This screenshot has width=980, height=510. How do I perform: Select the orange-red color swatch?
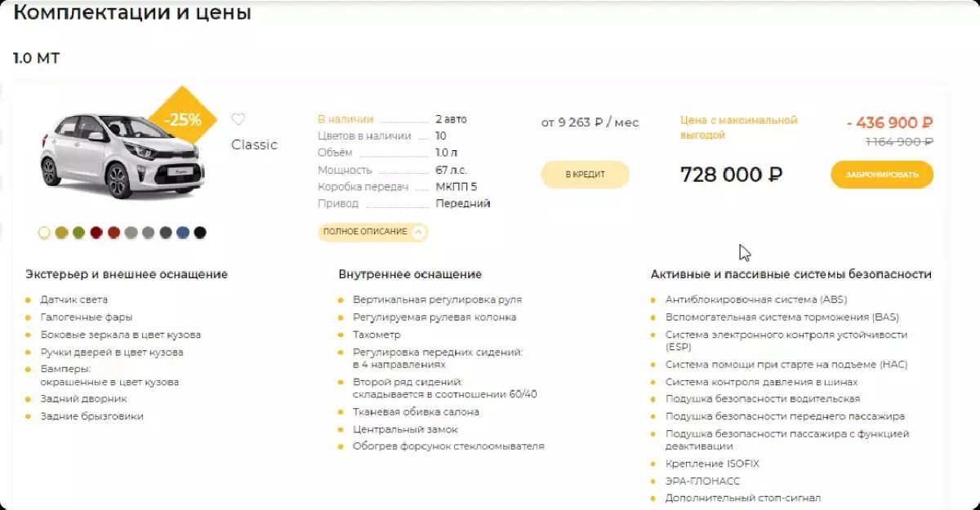pos(114,233)
